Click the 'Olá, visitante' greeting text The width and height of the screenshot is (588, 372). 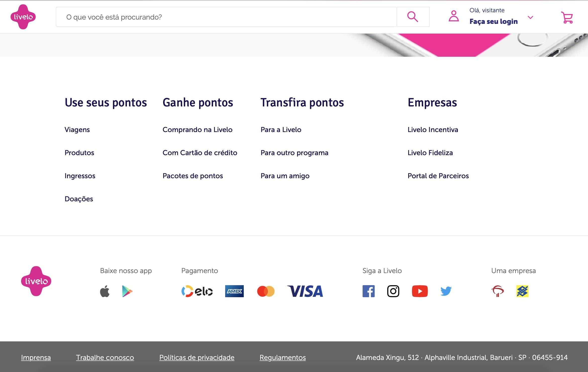487,10
